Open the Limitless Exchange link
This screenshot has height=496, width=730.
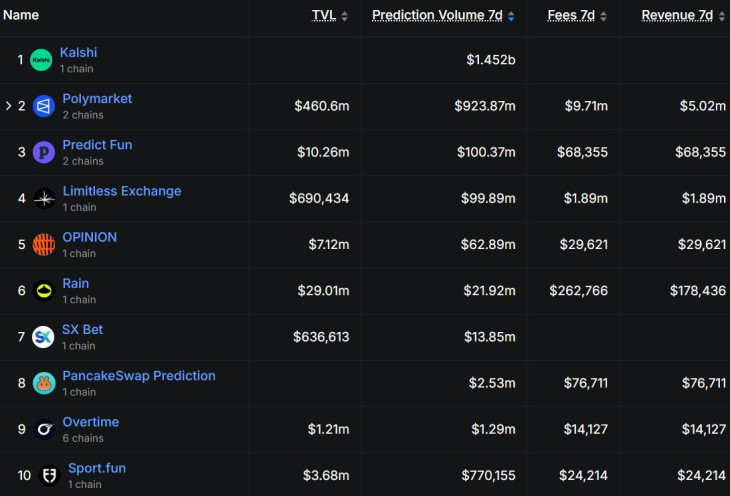click(122, 191)
